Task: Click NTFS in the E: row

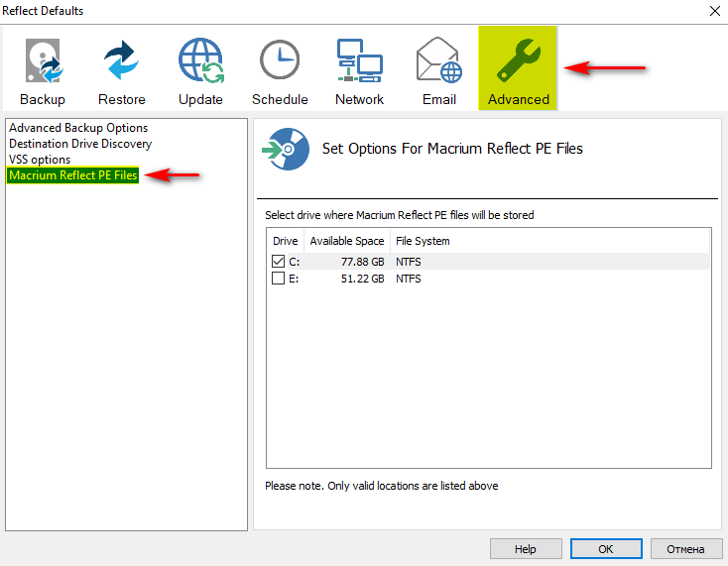Action: pyautogui.click(x=408, y=279)
